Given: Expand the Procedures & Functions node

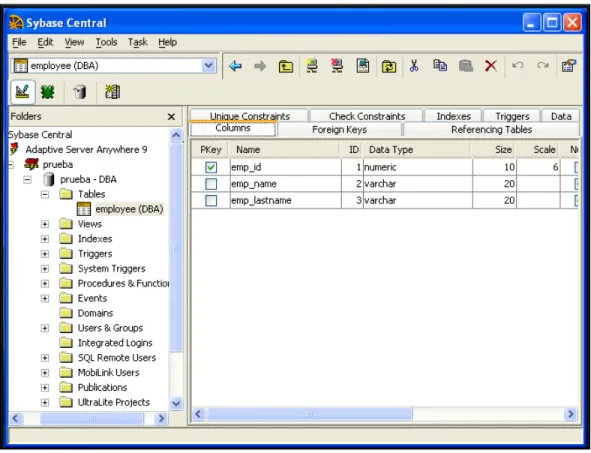Looking at the screenshot, I should pyautogui.click(x=45, y=284).
